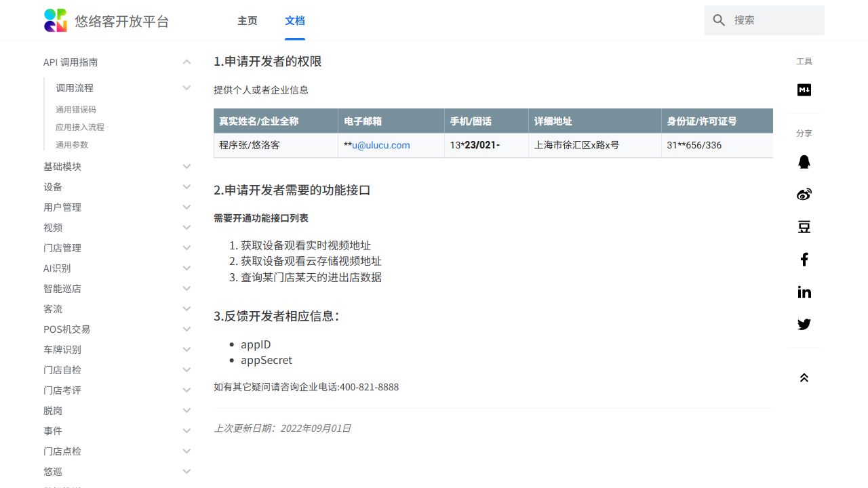This screenshot has width=868, height=488.
Task: Expand the 门店点检 section
Action: pos(186,451)
